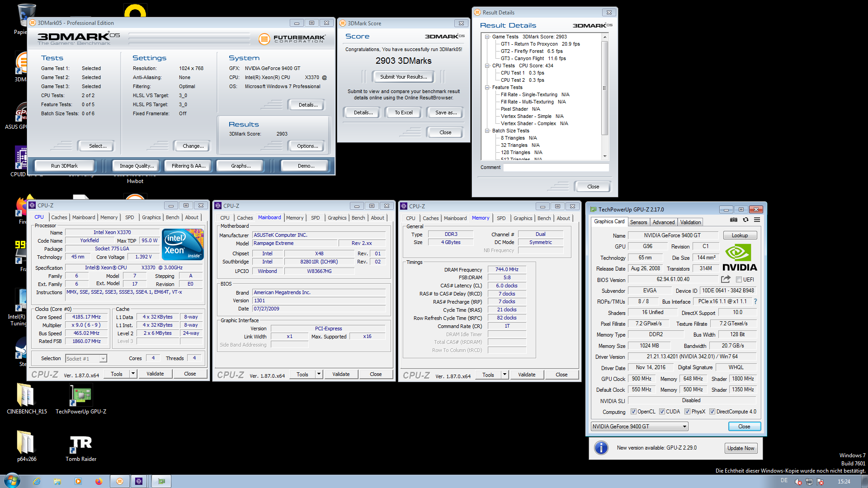868x488 pixels.
Task: Open the Validation tab in GPU-Z
Action: 690,222
